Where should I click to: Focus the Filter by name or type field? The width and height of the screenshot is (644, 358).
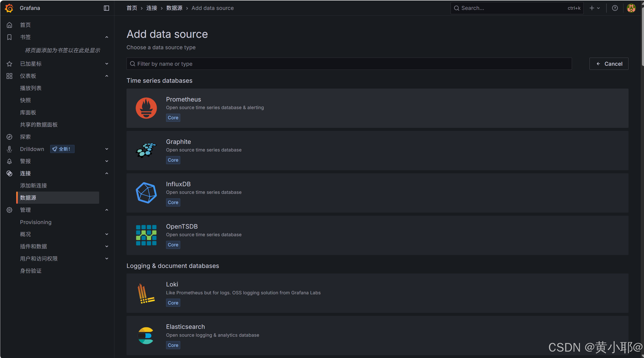pos(349,64)
